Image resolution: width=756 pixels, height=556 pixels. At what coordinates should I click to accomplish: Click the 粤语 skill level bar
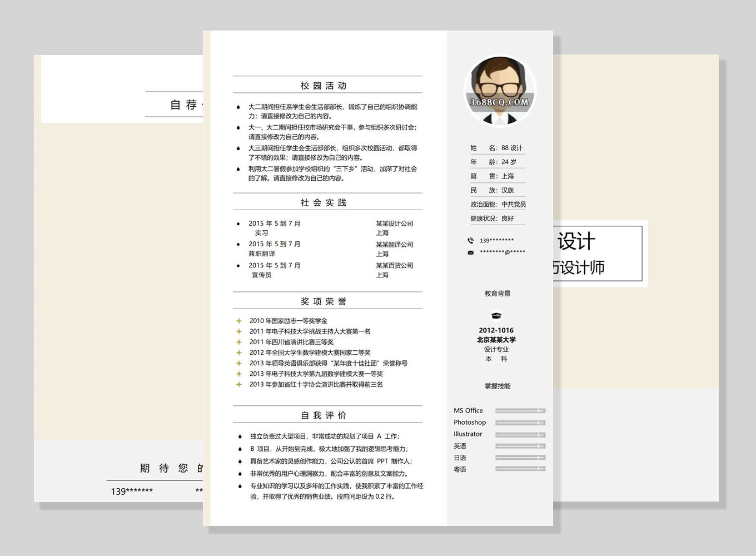coord(520,469)
